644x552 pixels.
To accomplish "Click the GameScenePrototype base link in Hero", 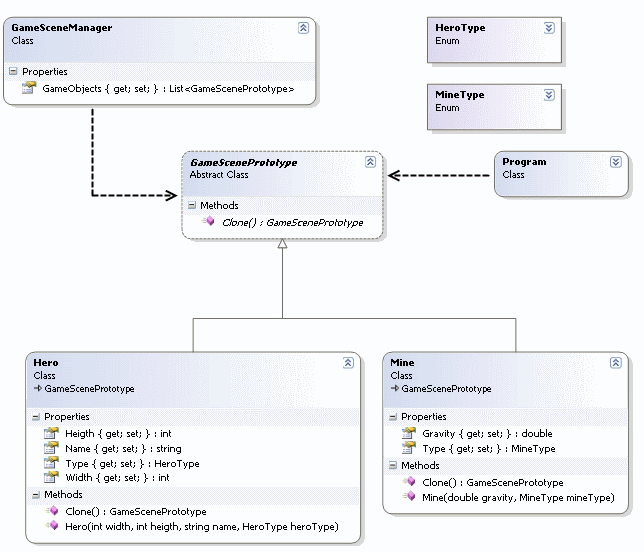I will pos(89,388).
